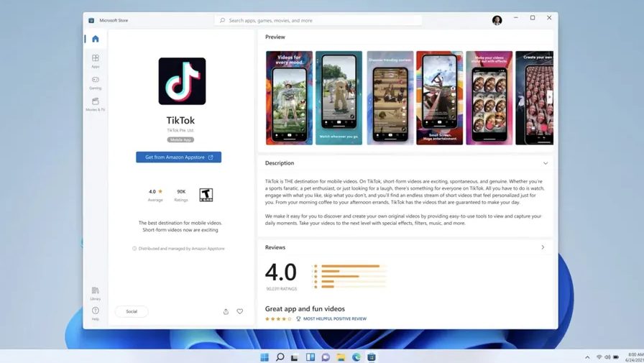644x363 pixels.
Task: Add TikTok to wishlist with heart icon
Action: click(240, 311)
